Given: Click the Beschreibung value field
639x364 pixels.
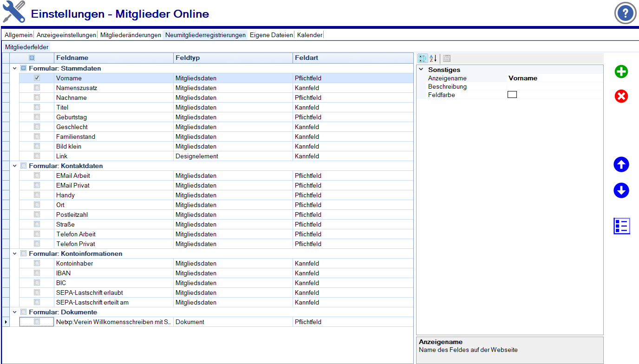Looking at the screenshot, I should [x=554, y=86].
